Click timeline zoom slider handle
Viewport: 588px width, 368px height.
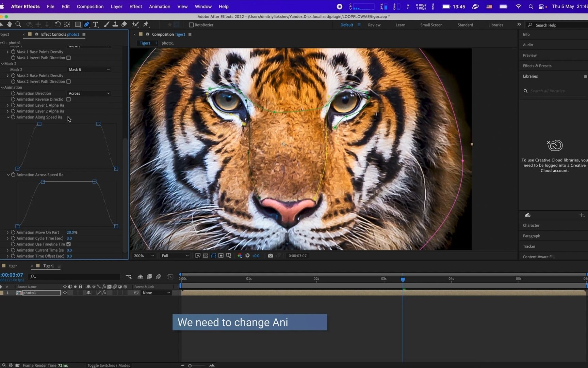pyautogui.click(x=190, y=366)
